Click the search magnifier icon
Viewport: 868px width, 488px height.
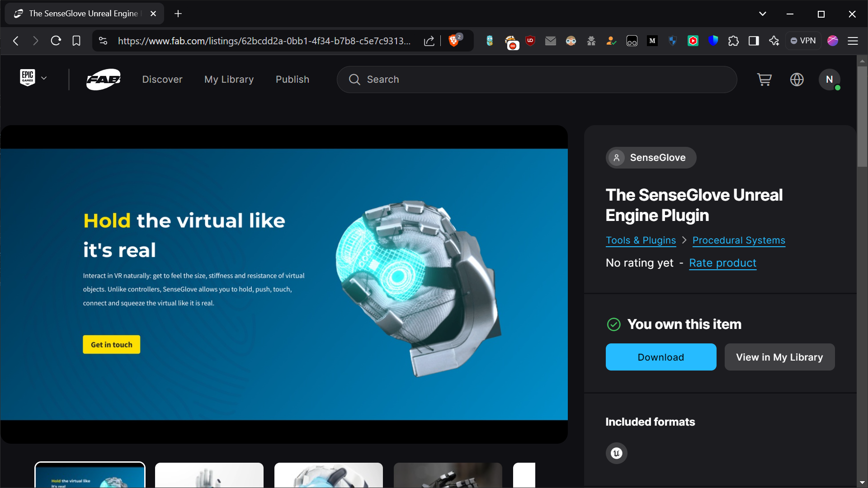[x=355, y=79]
